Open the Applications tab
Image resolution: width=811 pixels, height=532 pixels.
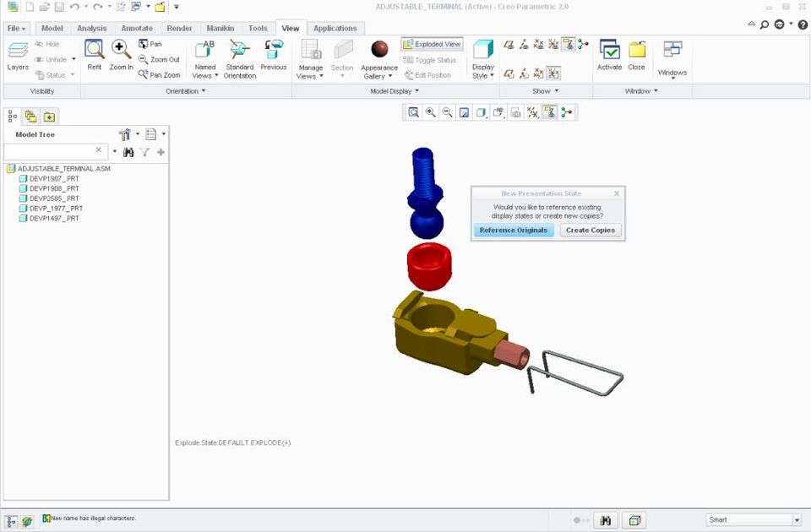click(x=335, y=28)
